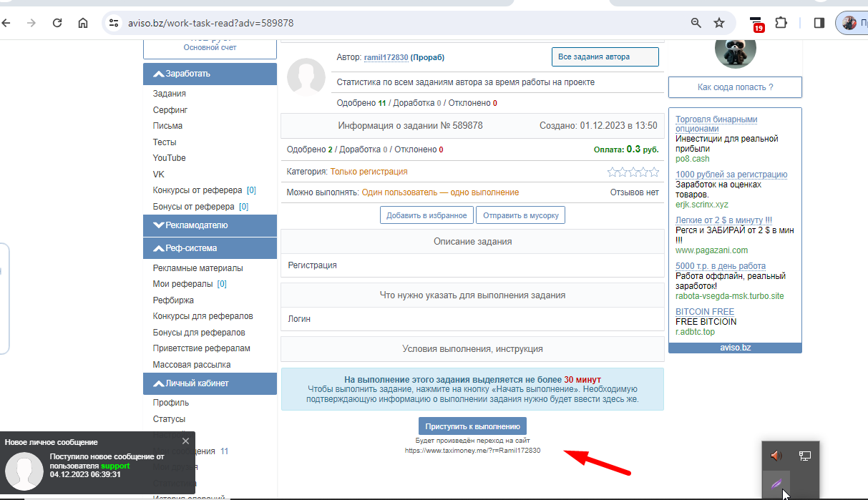Open Тесты in the sidebar
The width and height of the screenshot is (868, 500).
tap(164, 142)
